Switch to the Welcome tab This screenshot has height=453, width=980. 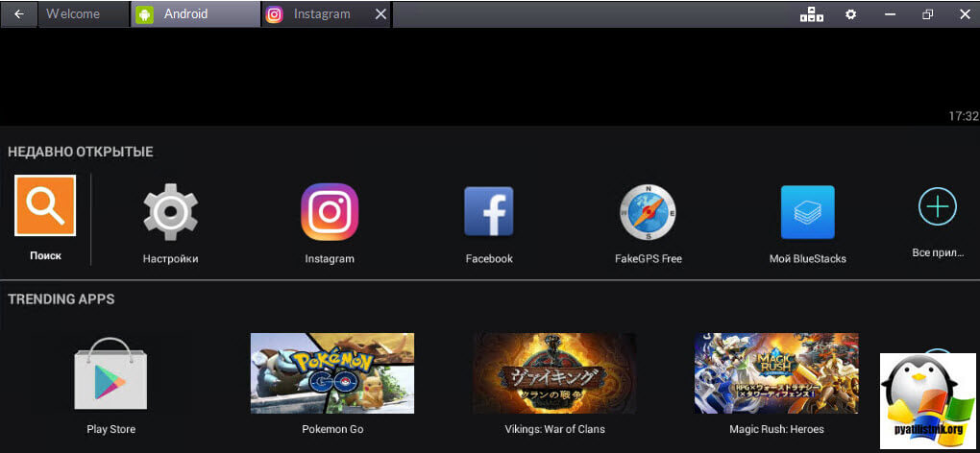point(84,13)
